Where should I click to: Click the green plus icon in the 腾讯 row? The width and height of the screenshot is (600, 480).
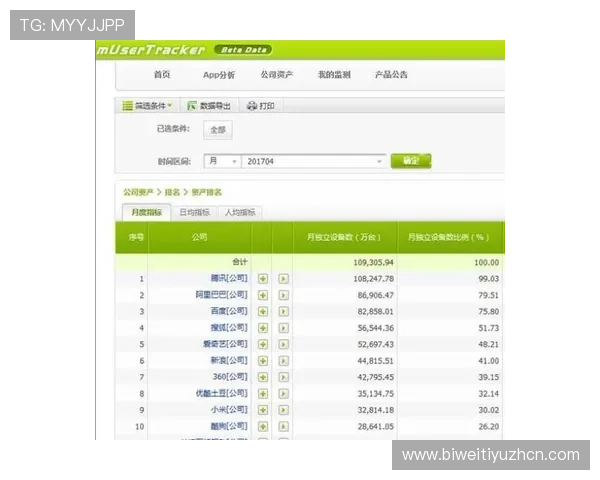[263, 279]
